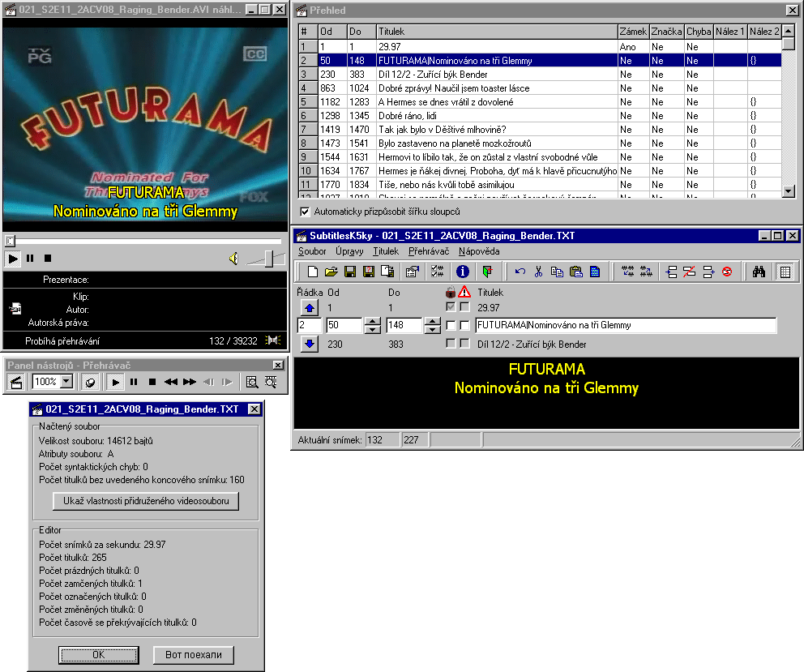The width and height of the screenshot is (804, 672).
Task: Confirm the file info dialog with OK
Action: (98, 654)
